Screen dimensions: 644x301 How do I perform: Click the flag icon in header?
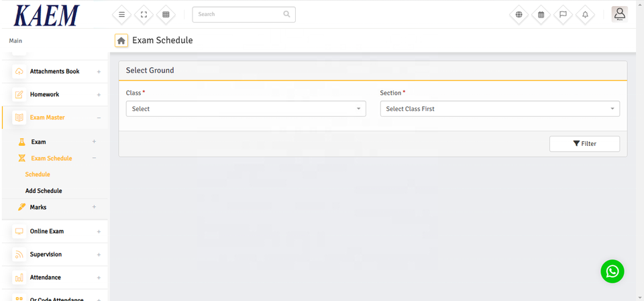click(x=563, y=15)
